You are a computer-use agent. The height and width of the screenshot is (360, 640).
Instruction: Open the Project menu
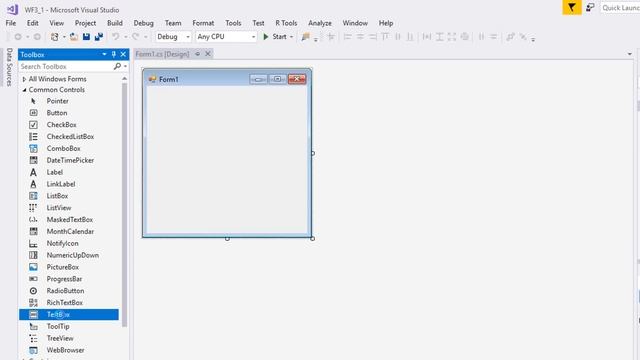click(85, 23)
